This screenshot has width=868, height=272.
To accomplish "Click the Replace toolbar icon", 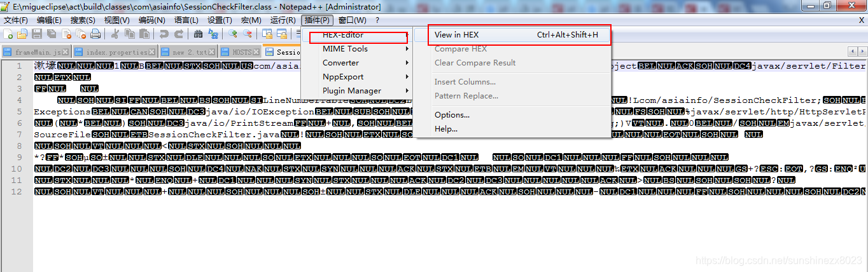I will pyautogui.click(x=213, y=34).
